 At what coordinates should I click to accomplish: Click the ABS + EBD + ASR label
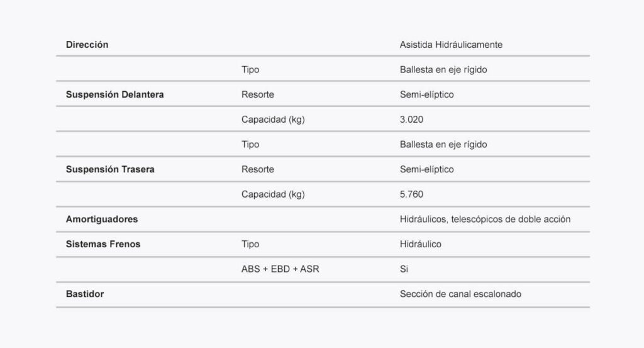tap(280, 269)
